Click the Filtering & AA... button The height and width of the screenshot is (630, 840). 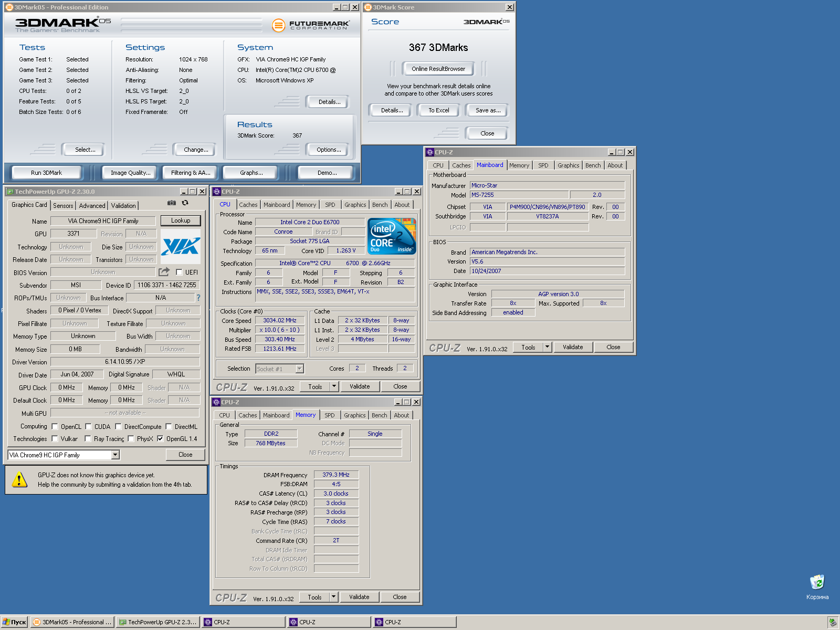coord(191,173)
